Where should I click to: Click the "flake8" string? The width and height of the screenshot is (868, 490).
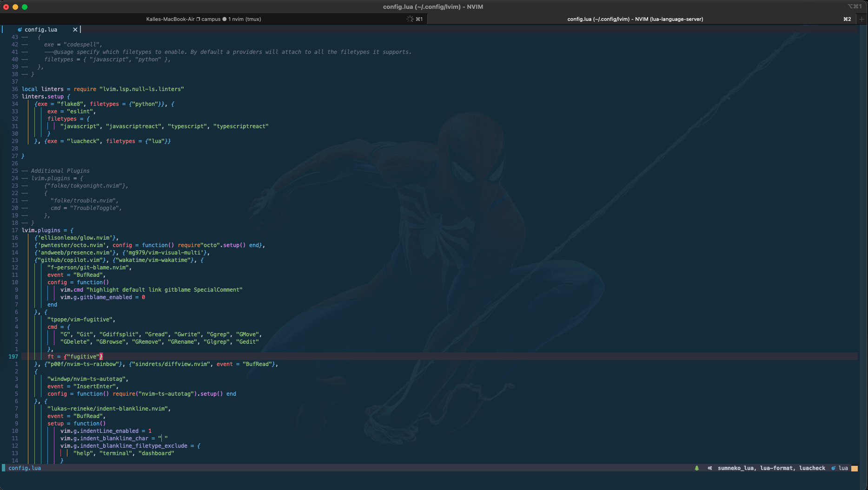(70, 104)
